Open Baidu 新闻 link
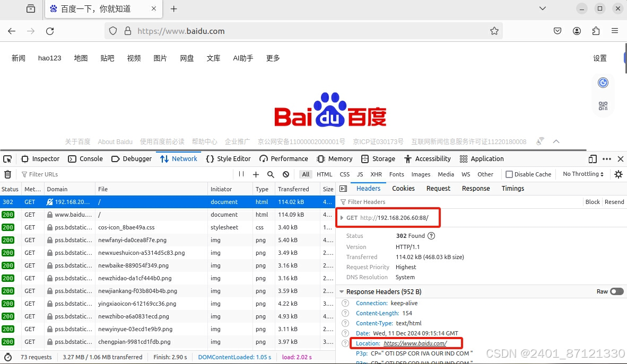The width and height of the screenshot is (627, 364). coord(19,58)
